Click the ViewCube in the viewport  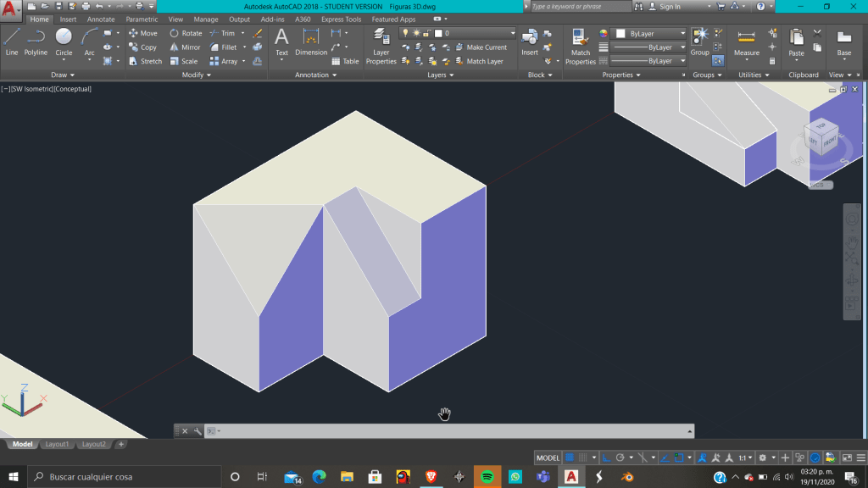coord(821,137)
